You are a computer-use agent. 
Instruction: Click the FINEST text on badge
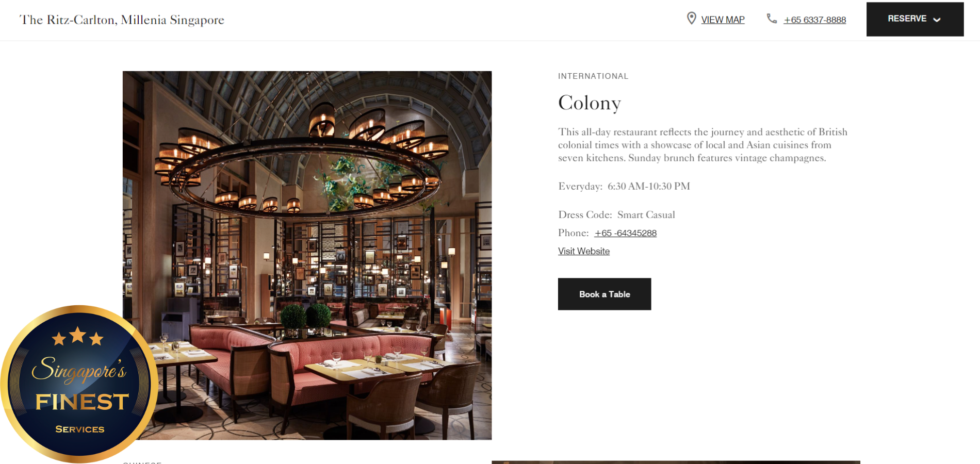[x=81, y=402]
